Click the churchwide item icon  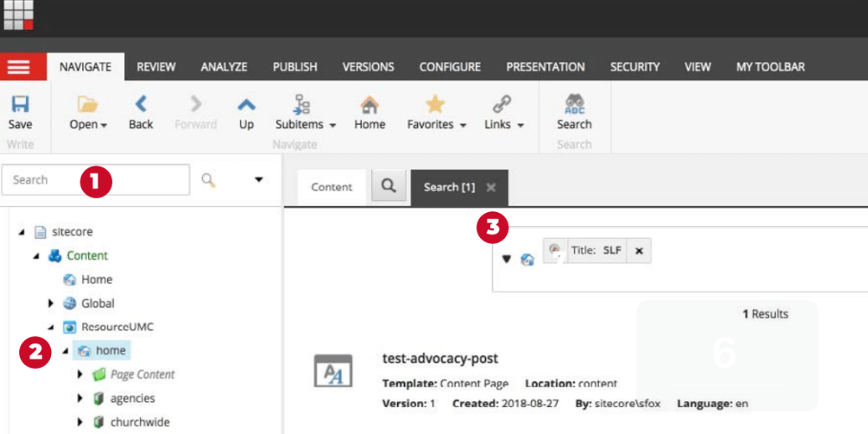pos(99,422)
